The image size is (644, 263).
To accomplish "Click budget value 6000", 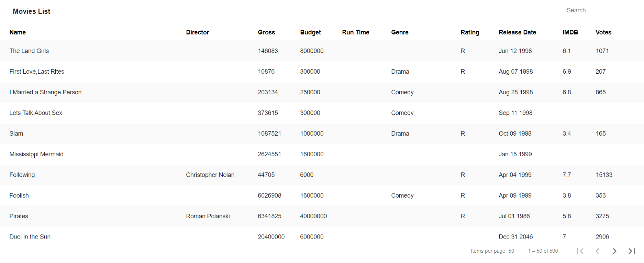I will coord(307,175).
